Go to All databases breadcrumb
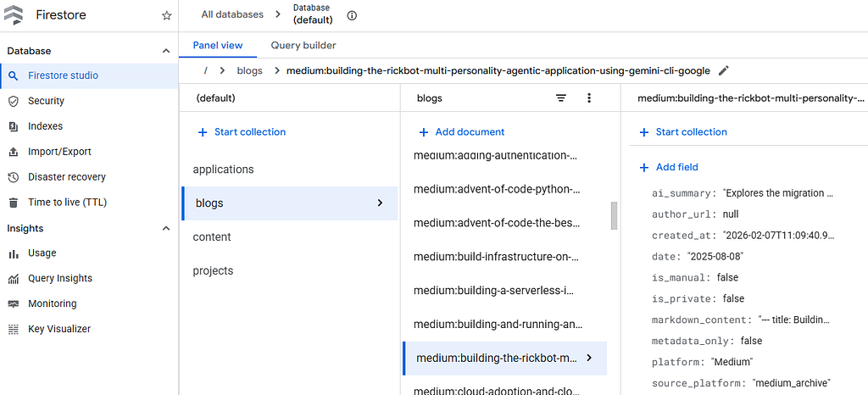The height and width of the screenshot is (395, 868). pos(232,14)
